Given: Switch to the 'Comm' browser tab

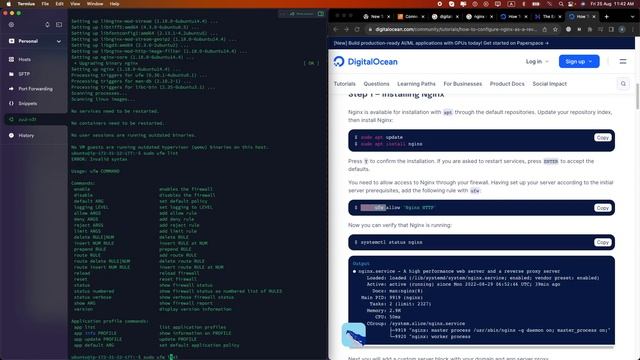Looking at the screenshot, I should pyautogui.click(x=411, y=17).
